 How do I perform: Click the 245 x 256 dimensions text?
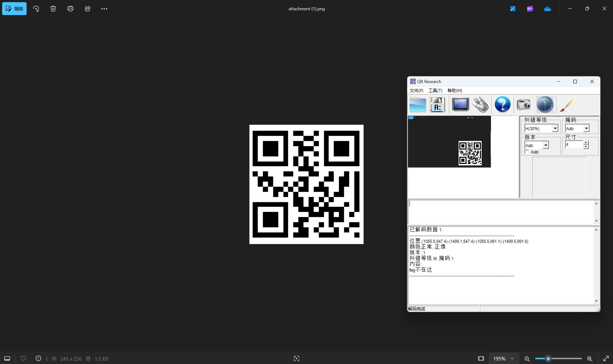(71, 358)
